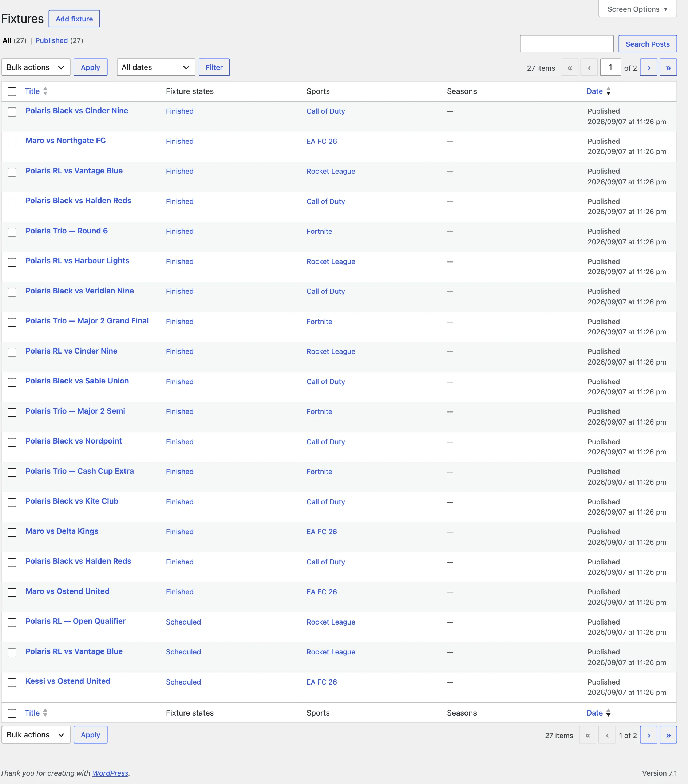The image size is (688, 784).
Task: Click the bottom Apply button
Action: coord(91,735)
